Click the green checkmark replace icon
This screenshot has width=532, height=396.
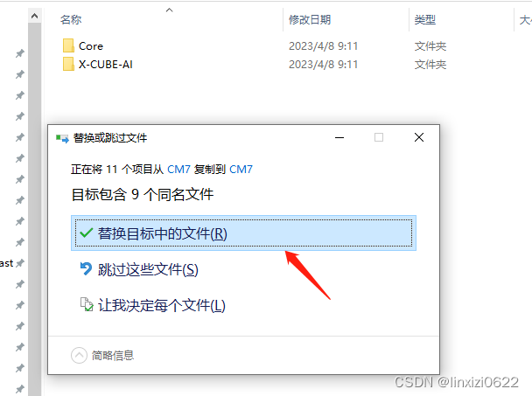coord(86,233)
